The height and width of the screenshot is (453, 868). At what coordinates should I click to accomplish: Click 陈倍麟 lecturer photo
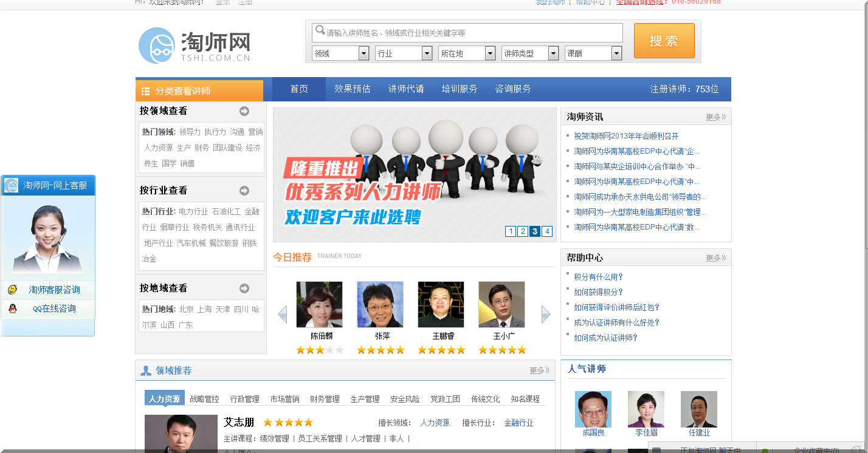coord(319,304)
